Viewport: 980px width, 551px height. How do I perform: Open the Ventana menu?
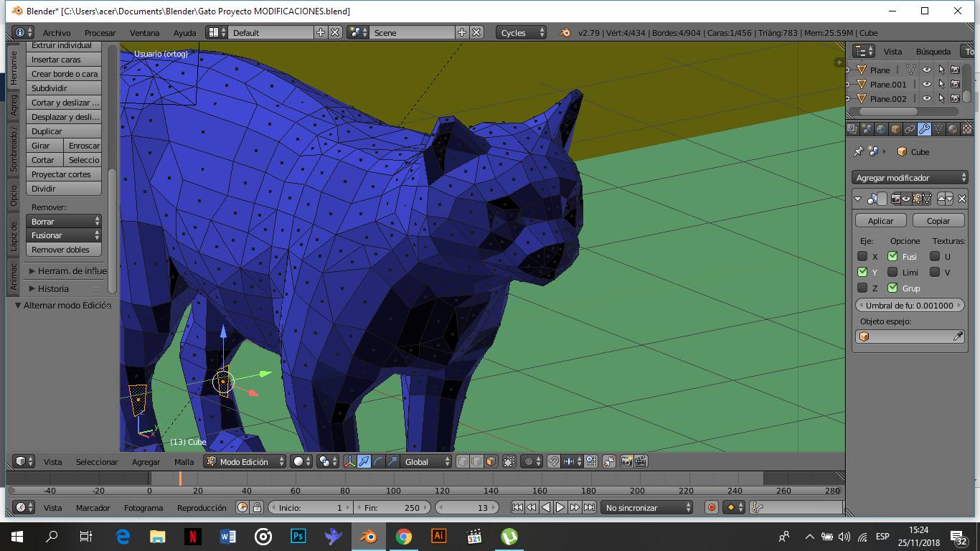144,32
